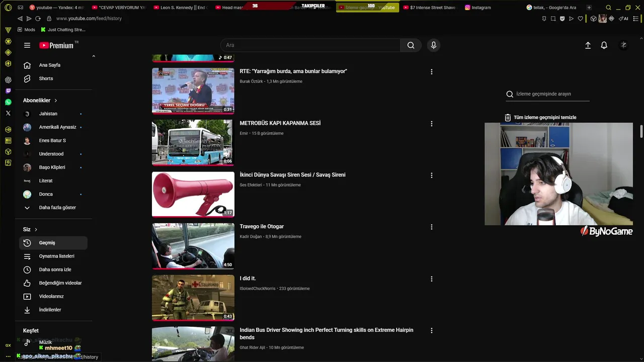Open X (Twitter) in Opera sidebar

point(8,113)
